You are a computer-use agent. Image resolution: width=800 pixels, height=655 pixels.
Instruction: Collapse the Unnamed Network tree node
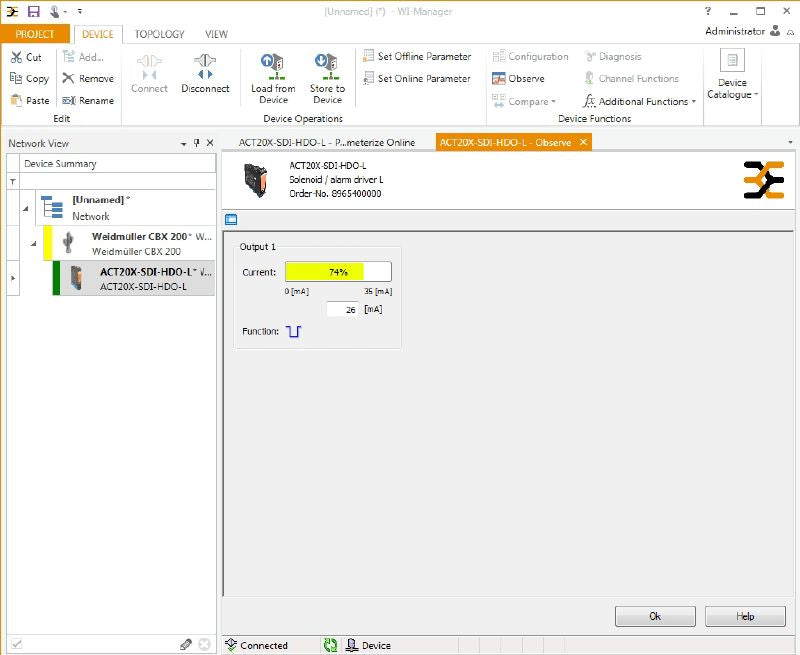click(25, 208)
